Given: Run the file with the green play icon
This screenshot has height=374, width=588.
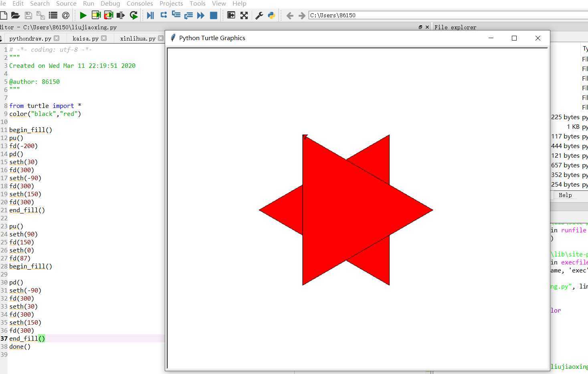Looking at the screenshot, I should pyautogui.click(x=83, y=15).
